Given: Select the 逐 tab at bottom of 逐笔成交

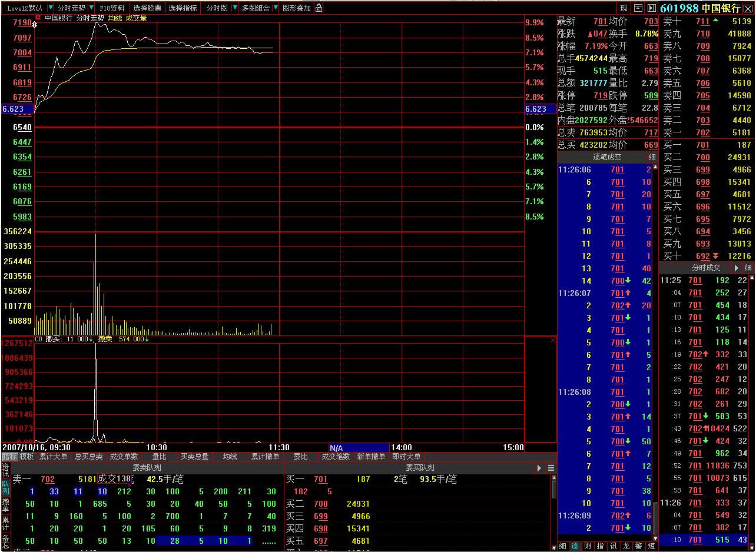Looking at the screenshot, I should tap(575, 546).
